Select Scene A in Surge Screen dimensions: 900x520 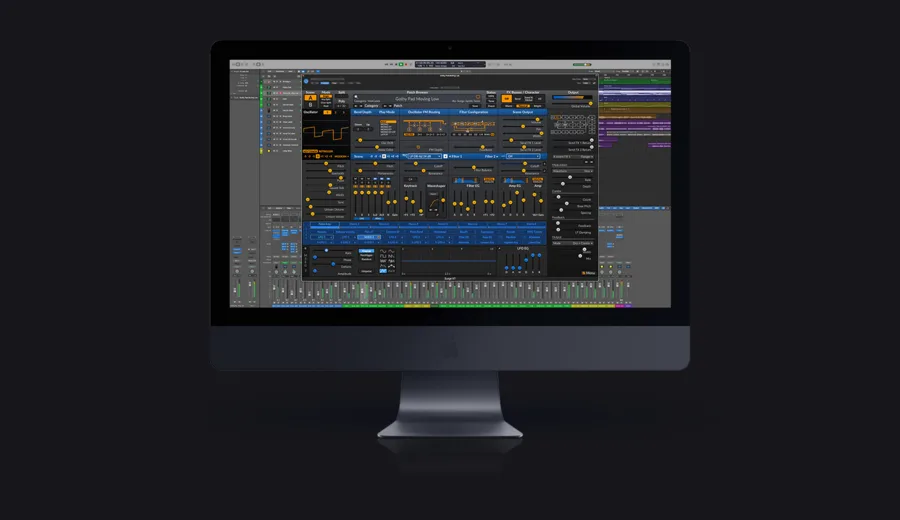[x=311, y=98]
